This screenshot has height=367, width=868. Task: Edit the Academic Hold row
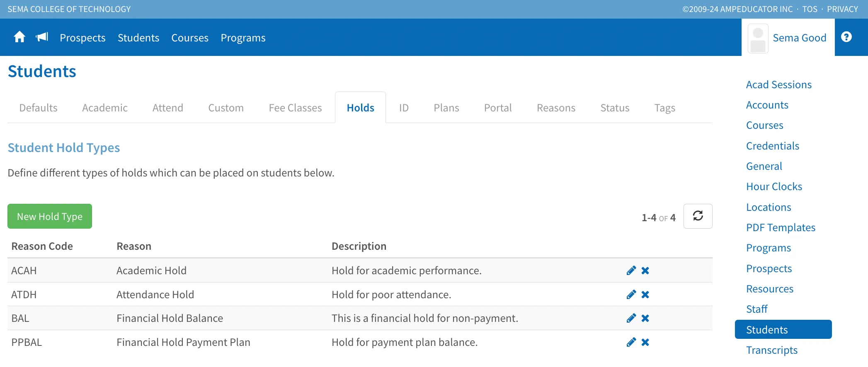coord(631,270)
